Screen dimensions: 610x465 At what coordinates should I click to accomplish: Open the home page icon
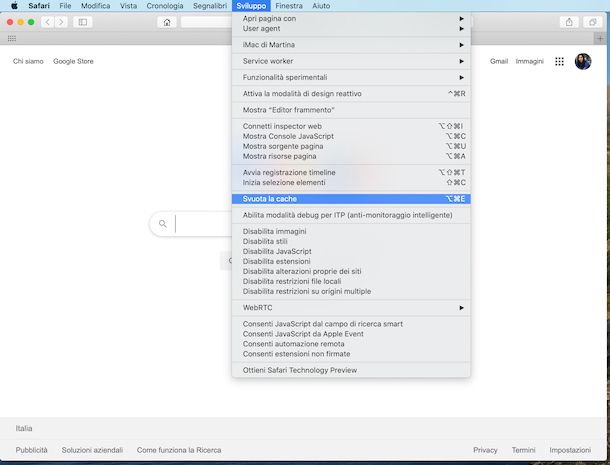tap(167, 22)
